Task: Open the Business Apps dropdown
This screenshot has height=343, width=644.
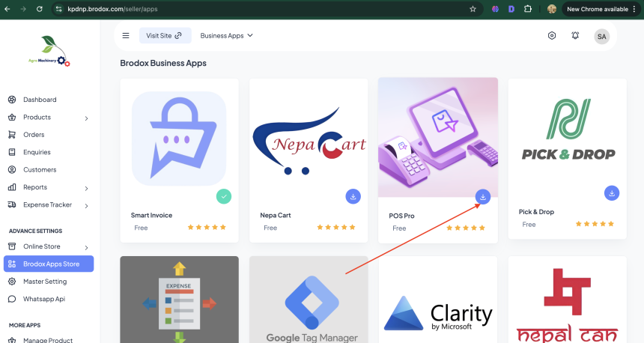Action: coord(227,35)
